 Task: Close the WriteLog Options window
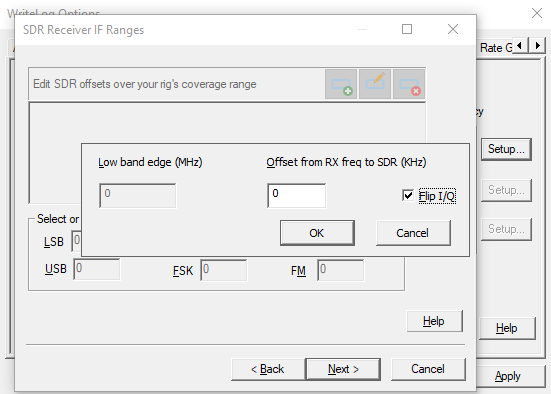pos(537,13)
